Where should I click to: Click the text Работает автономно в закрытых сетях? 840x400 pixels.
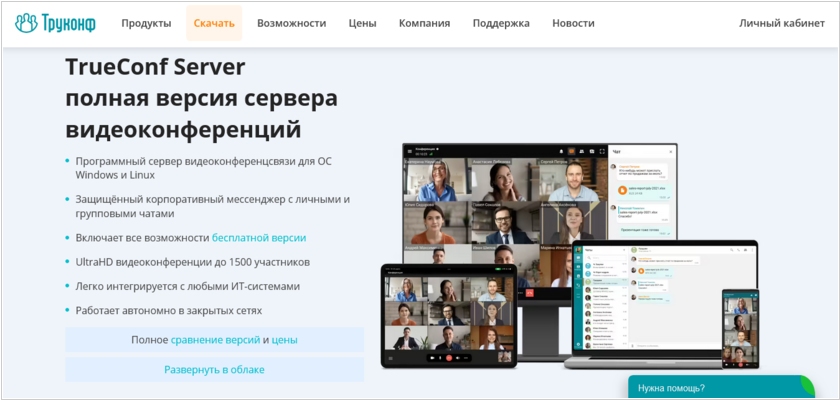click(169, 311)
